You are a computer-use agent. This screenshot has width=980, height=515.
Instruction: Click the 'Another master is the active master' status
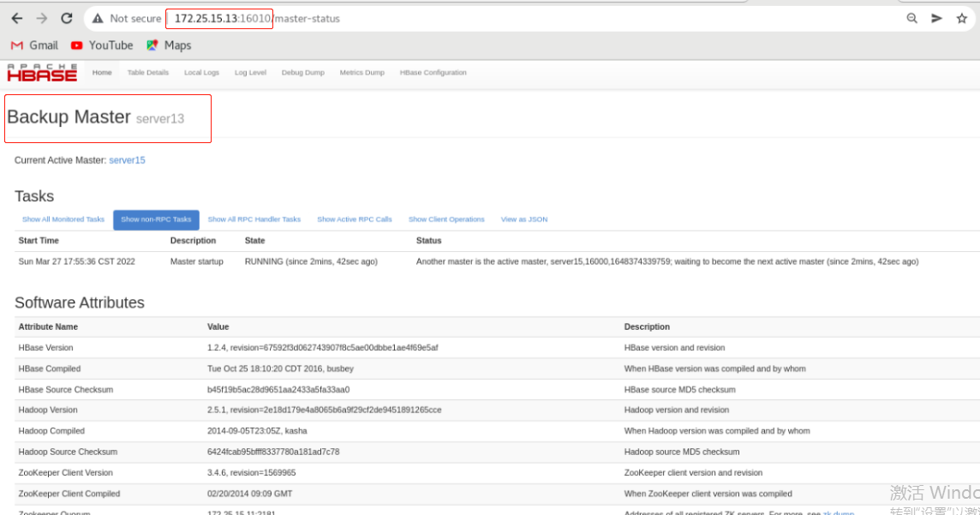coord(667,262)
